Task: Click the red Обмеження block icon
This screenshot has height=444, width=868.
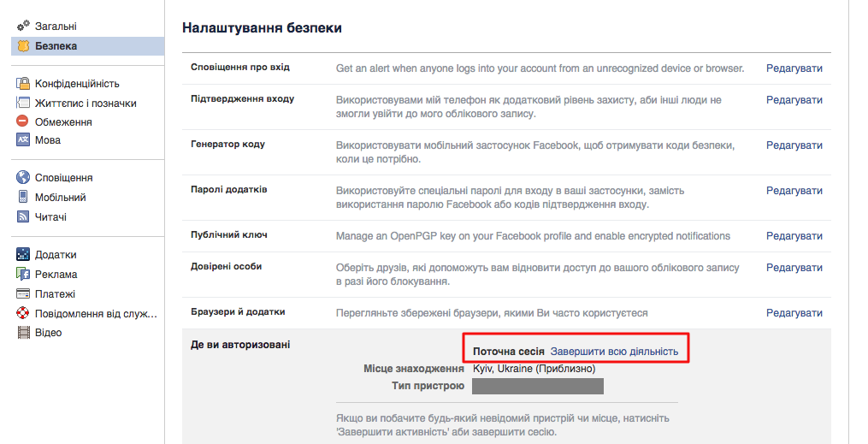Action: [x=23, y=121]
